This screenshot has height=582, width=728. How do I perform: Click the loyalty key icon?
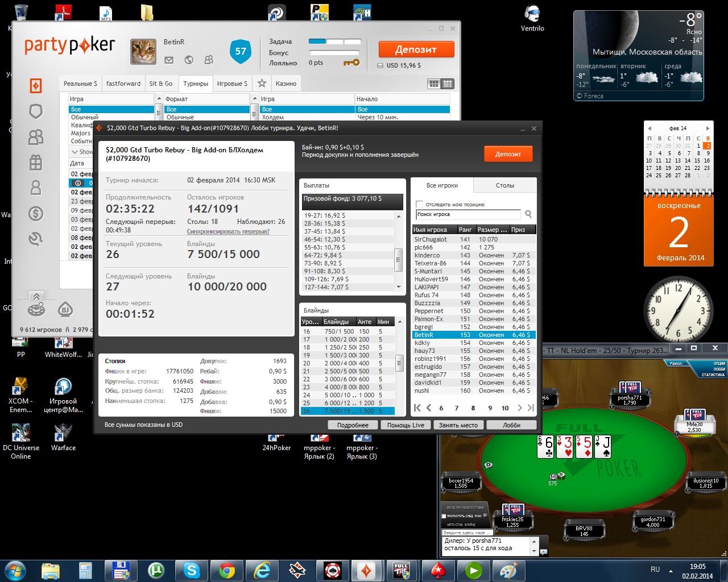coord(351,63)
